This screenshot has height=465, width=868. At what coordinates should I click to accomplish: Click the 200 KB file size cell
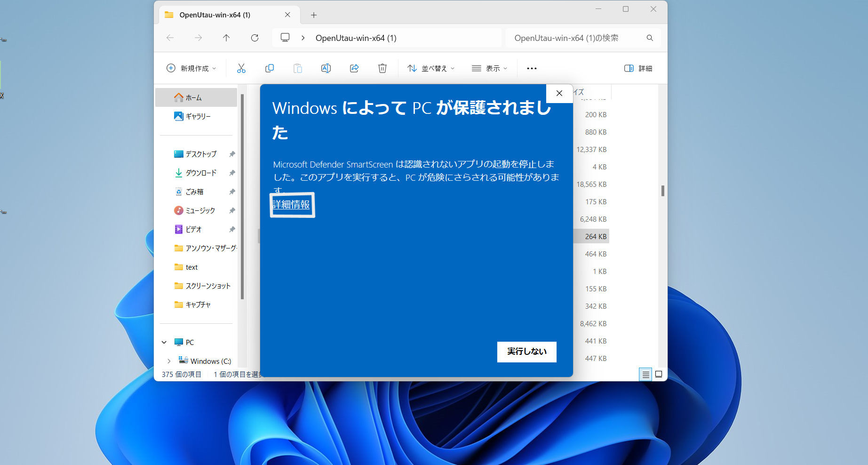click(x=596, y=114)
